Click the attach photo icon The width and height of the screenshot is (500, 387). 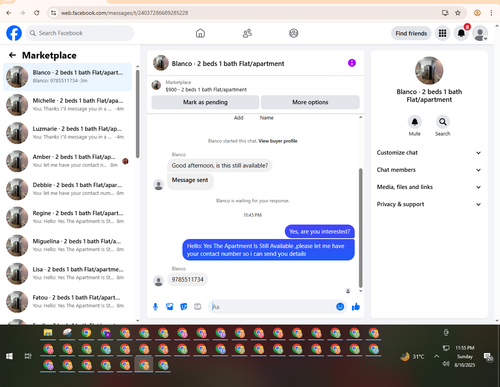click(170, 307)
